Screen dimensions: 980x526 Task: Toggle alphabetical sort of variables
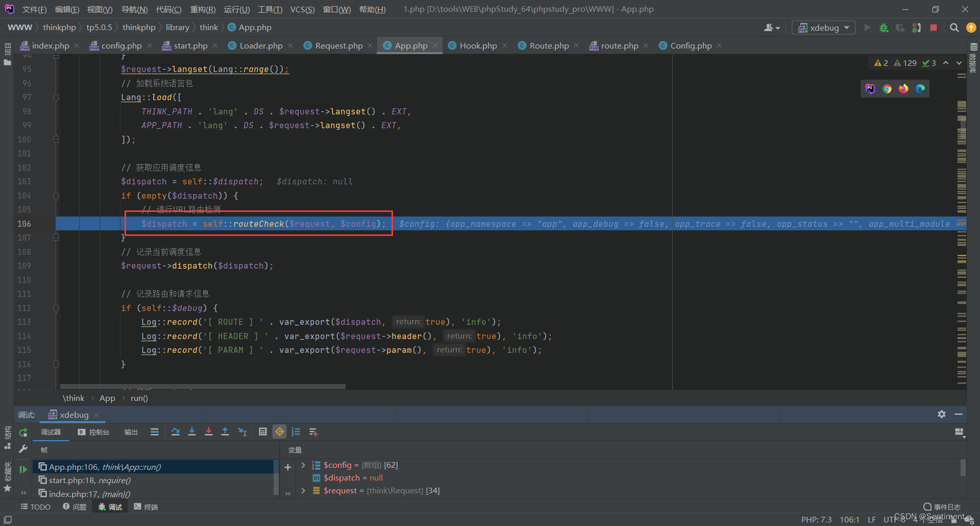(296, 432)
